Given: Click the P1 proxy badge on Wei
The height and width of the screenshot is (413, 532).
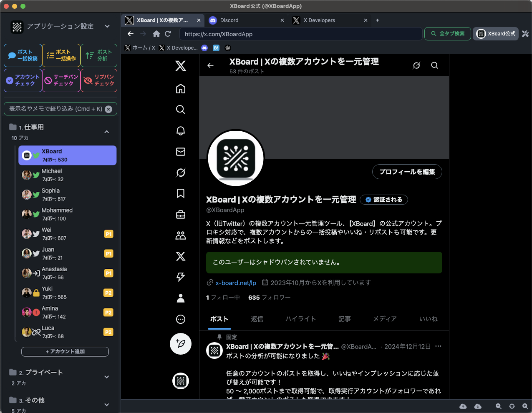Looking at the screenshot, I should point(108,234).
